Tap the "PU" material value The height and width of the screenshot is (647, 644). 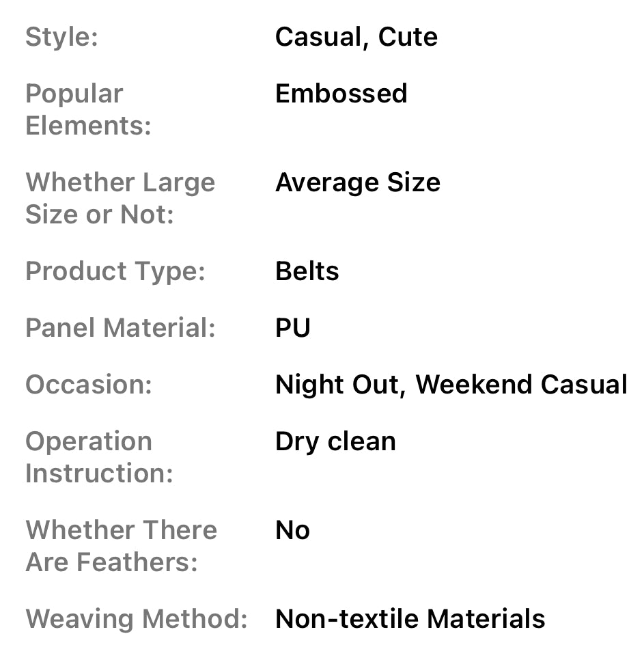292,328
